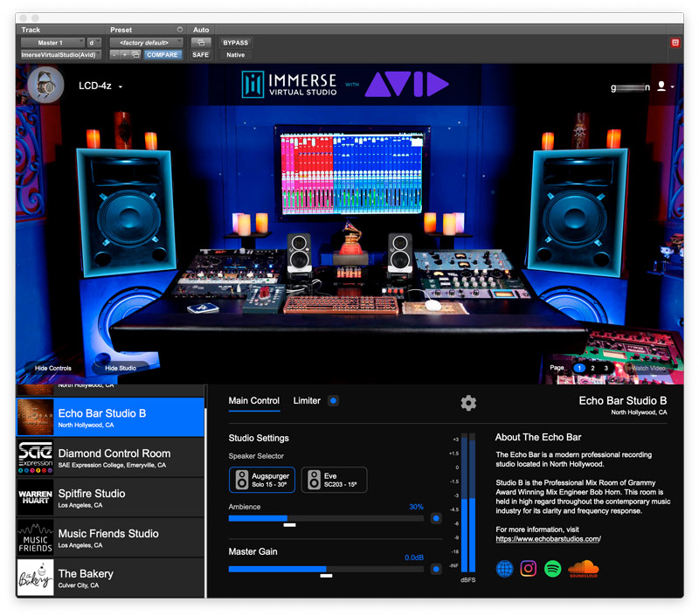Toggle the Limiter enable dot
The width and height of the screenshot is (699, 616).
coord(333,400)
